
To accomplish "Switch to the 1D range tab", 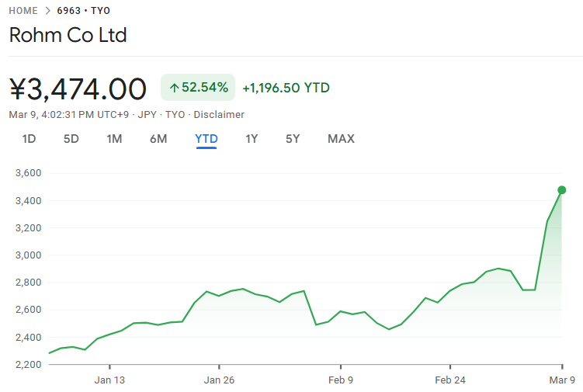I will 29,139.
